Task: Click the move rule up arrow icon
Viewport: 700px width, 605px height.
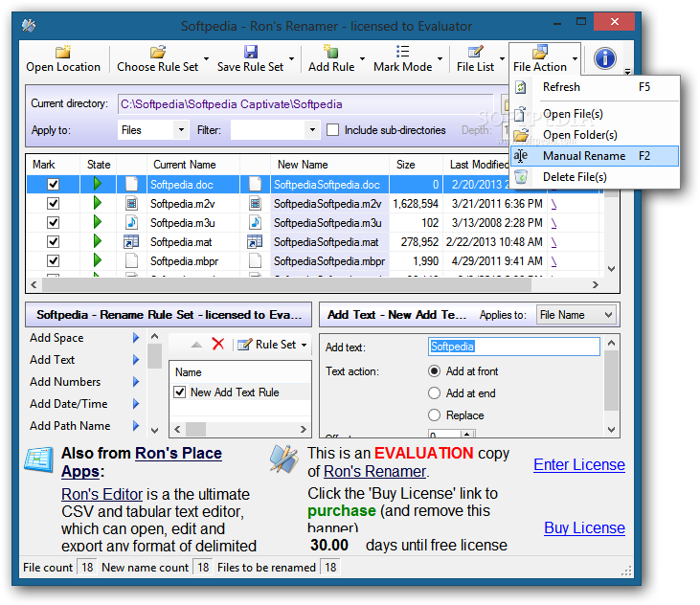Action: click(x=196, y=345)
